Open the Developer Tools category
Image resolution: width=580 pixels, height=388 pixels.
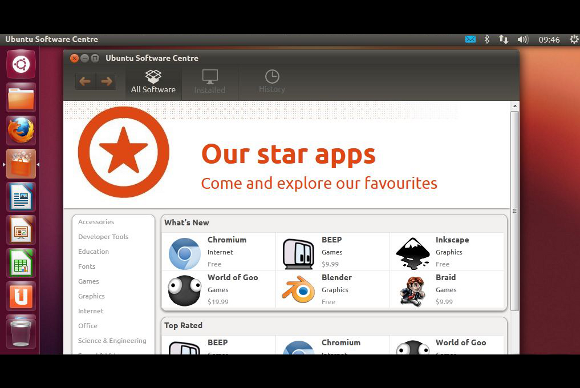(x=103, y=237)
